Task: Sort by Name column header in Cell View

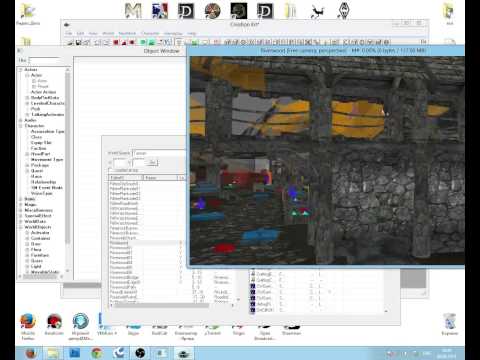Action: coord(160,178)
